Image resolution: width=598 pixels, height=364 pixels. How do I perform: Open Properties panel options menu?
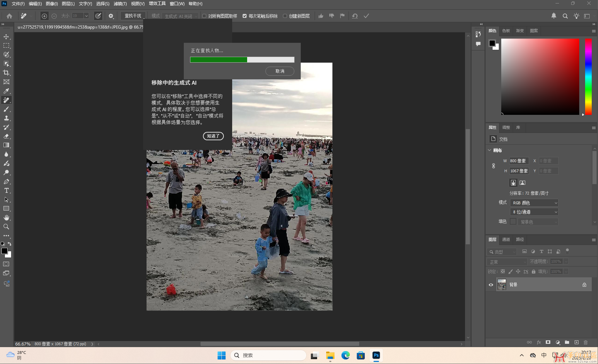(x=594, y=128)
